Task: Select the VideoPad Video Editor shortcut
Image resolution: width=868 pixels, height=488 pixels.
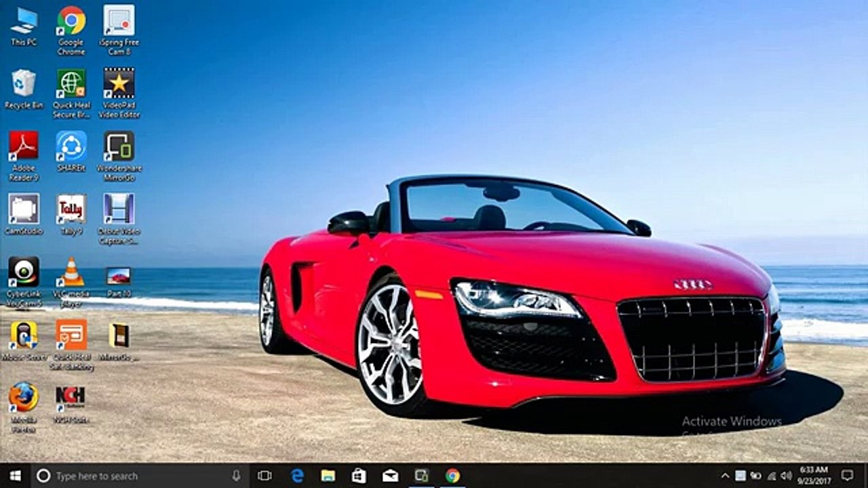Action: pyautogui.click(x=119, y=93)
